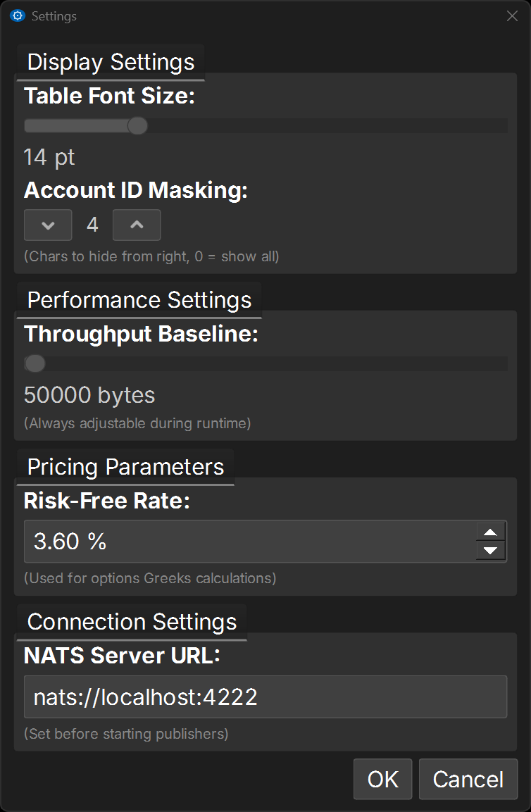This screenshot has width=531, height=812.
Task: Step Risk-Free Rate up with spinner arrow
Action: (x=491, y=532)
